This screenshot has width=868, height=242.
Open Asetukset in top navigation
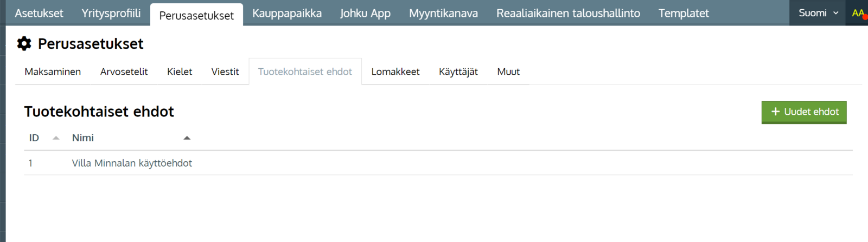[x=39, y=13]
